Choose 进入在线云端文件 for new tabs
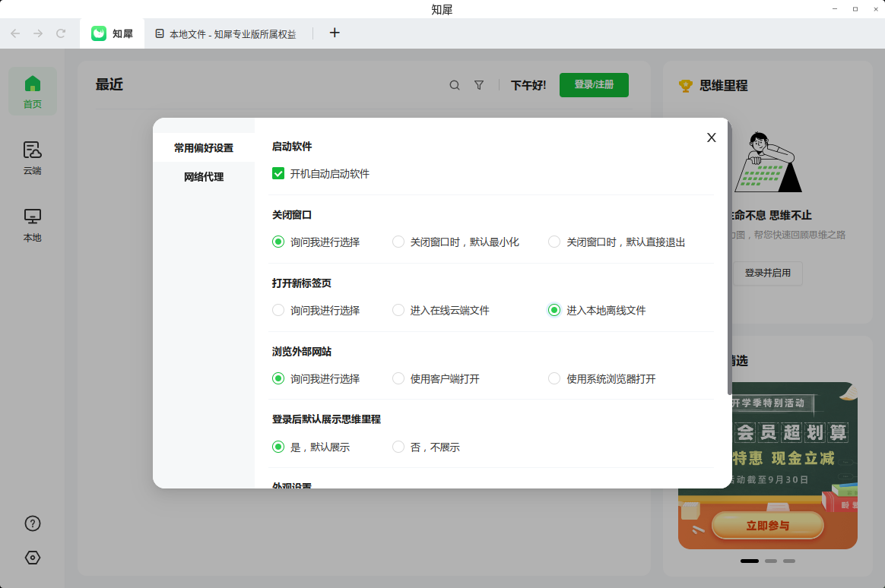The width and height of the screenshot is (885, 588). 398,311
